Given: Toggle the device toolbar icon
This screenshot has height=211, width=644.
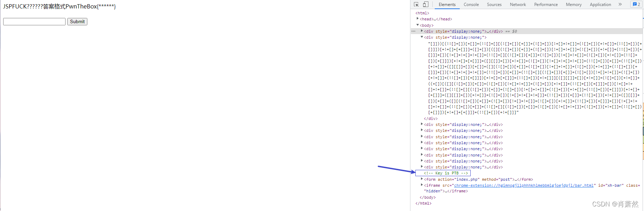Looking at the screenshot, I should pyautogui.click(x=426, y=4).
